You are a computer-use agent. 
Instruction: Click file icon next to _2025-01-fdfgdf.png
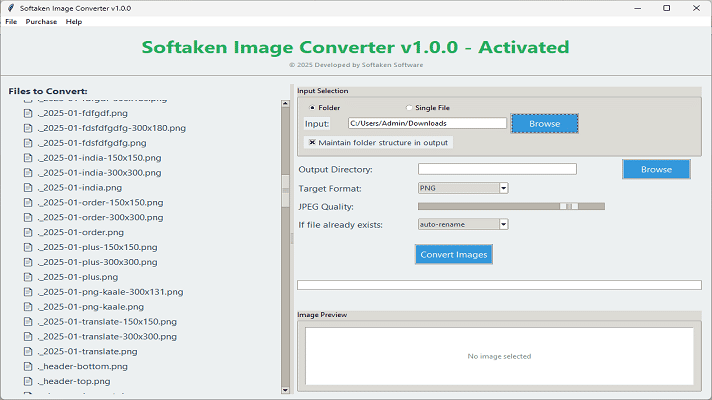tap(28, 113)
